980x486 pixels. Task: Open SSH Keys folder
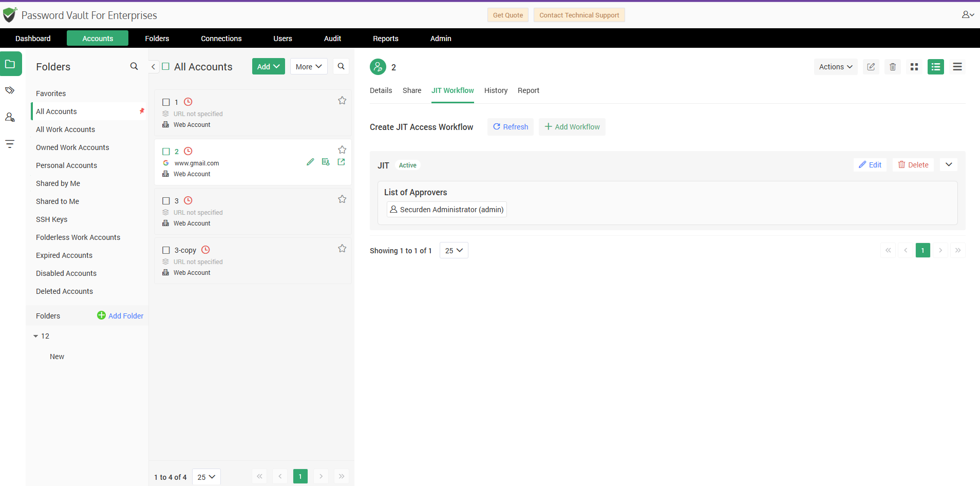51,219
